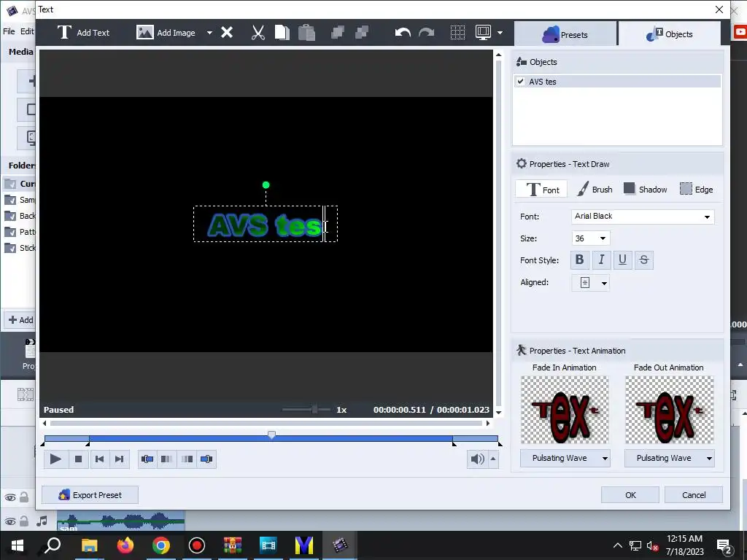Click the Send to Back icon
This screenshot has height=560, width=747.
point(362,32)
